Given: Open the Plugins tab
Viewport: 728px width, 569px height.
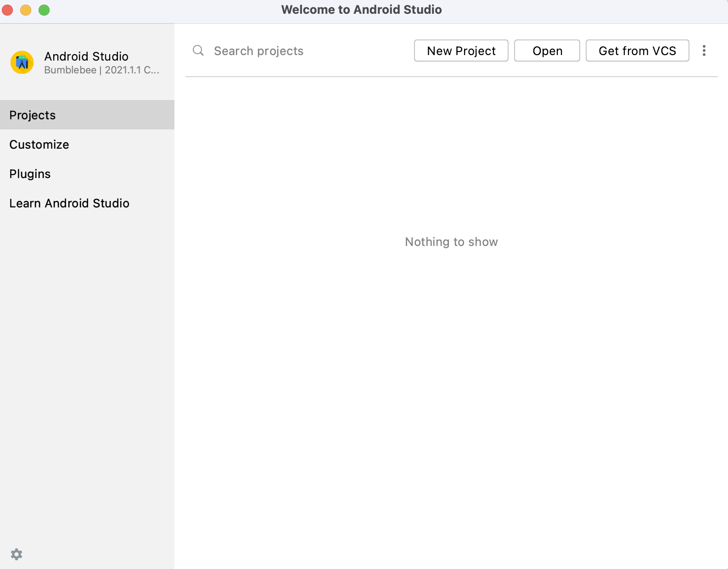Looking at the screenshot, I should click(87, 173).
